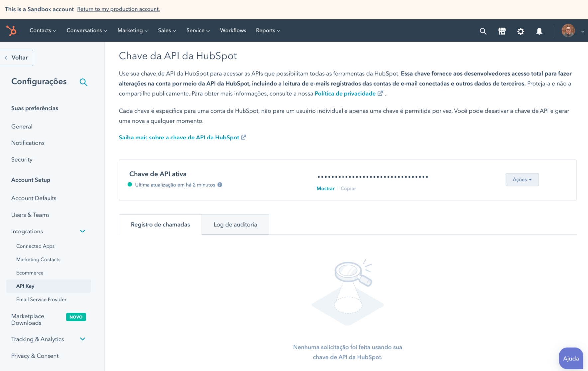Viewport: 588px width, 371px height.
Task: Click 'Chave da API da HubSpot' title
Action: 178,56
